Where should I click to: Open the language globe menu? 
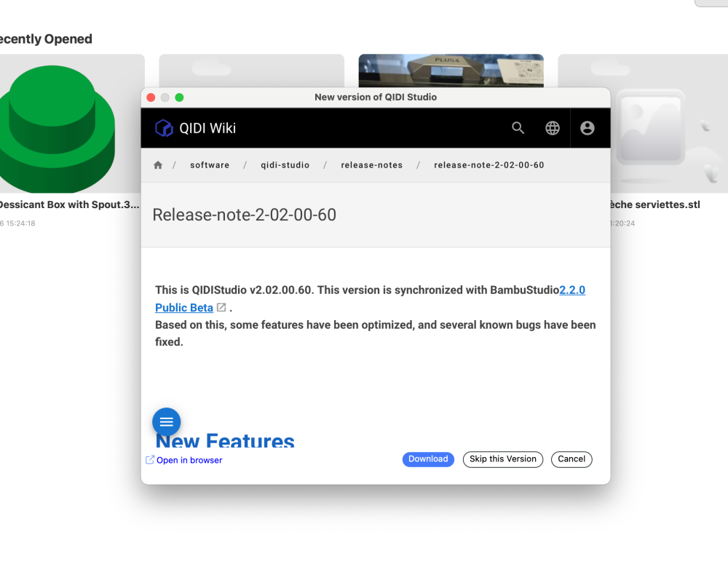point(553,128)
